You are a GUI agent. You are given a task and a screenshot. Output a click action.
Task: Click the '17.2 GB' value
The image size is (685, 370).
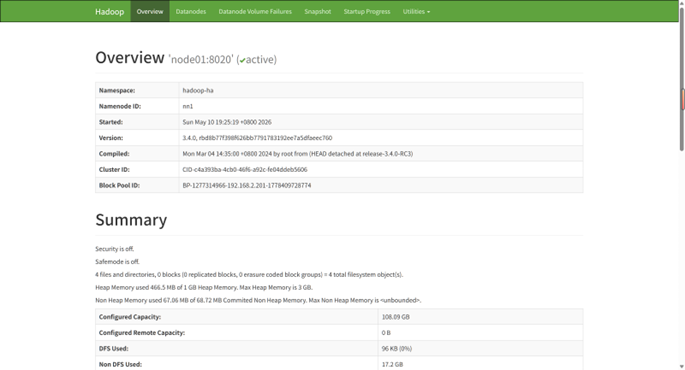[392, 364]
